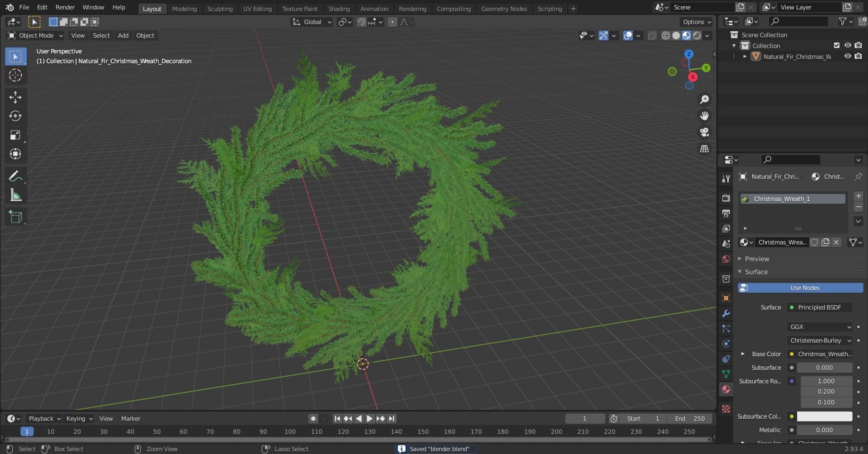Choose the Add Cube tool
Image resolution: width=868 pixels, height=454 pixels.
pyautogui.click(x=15, y=217)
